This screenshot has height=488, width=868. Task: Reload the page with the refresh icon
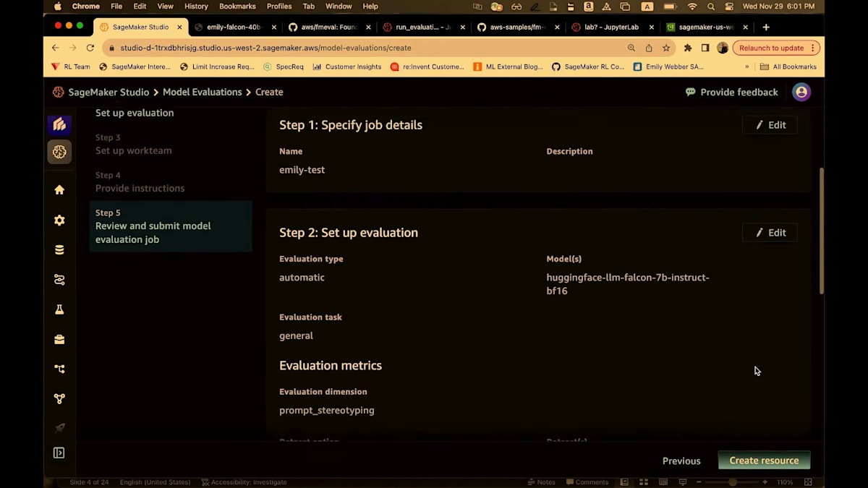point(90,48)
